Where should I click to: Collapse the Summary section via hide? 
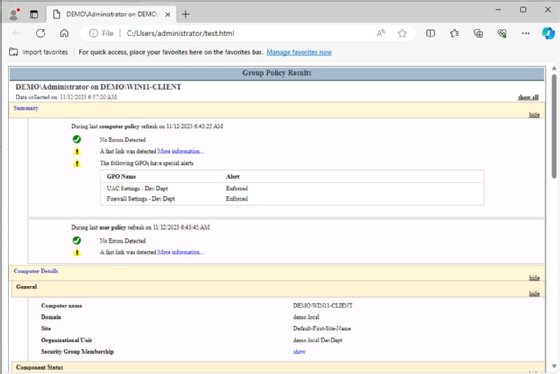[534, 115]
